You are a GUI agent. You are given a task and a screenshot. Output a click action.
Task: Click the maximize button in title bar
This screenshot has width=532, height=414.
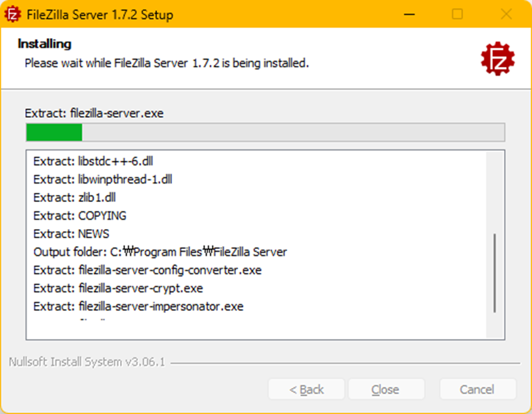coord(458,14)
